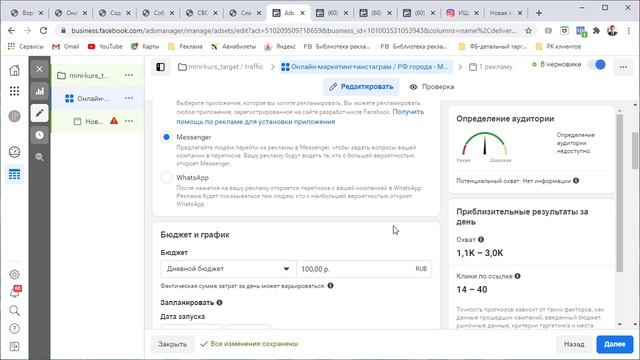Click the red warning triangle on the ad
This screenshot has width=640, height=360.
(x=114, y=120)
